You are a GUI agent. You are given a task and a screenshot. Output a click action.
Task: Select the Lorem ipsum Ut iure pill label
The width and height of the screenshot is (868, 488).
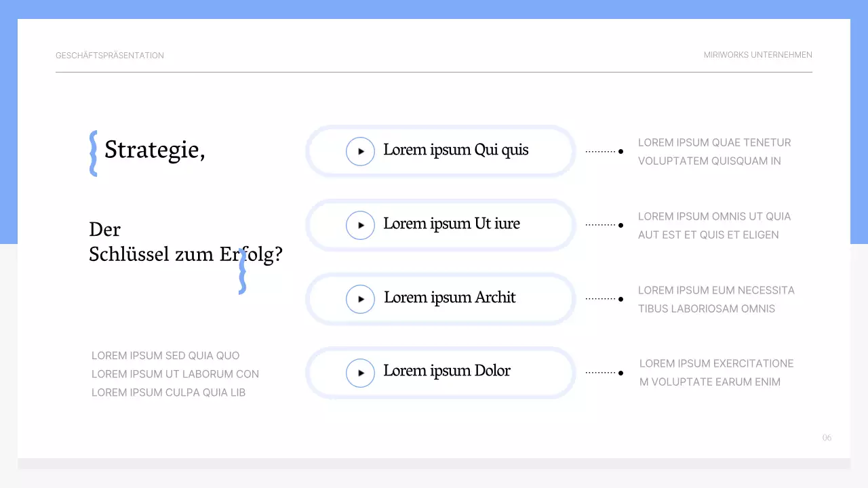[x=452, y=224]
